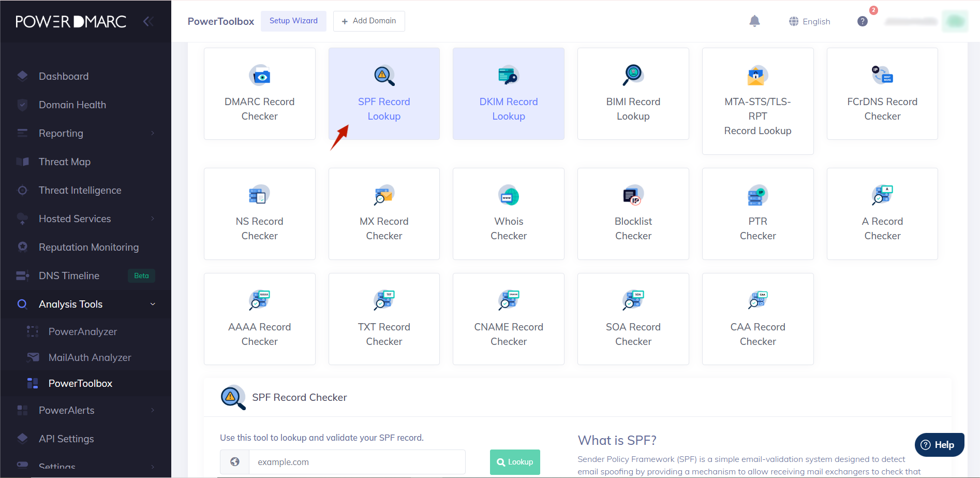This screenshot has height=478, width=980.
Task: Click the Add Domain button
Action: pyautogui.click(x=369, y=21)
